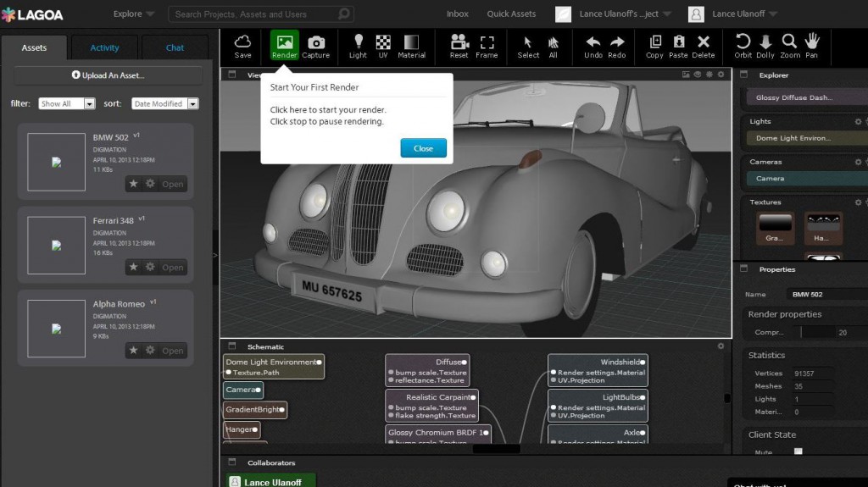Open the Material tool
This screenshot has height=487, width=868.
(411, 46)
